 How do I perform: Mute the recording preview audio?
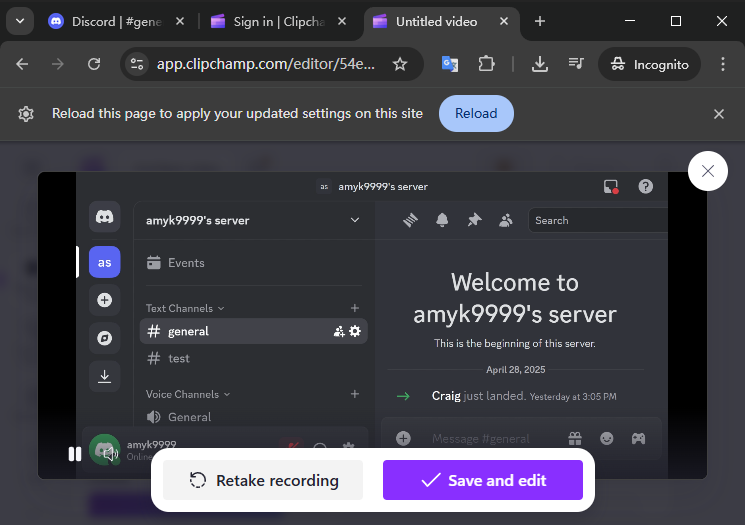[x=111, y=454]
